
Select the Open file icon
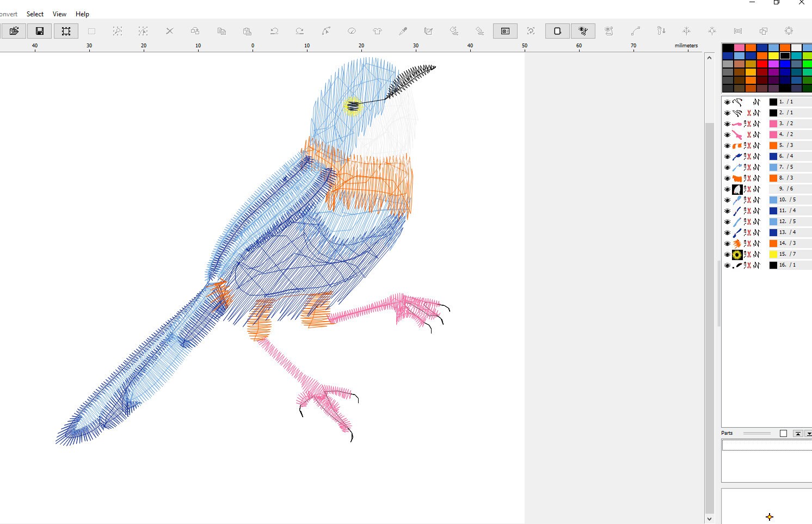(14, 31)
